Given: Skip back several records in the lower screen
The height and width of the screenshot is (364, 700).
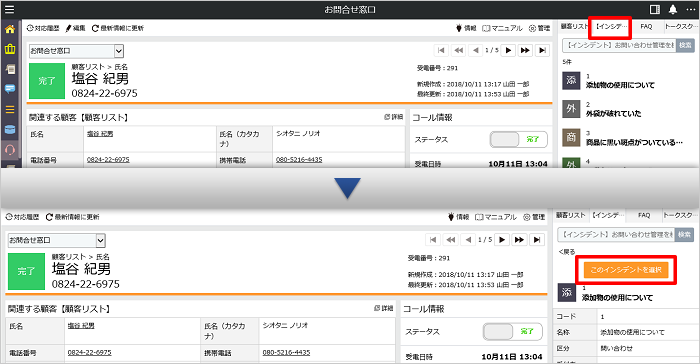Looking at the screenshot, I should (x=450, y=240).
